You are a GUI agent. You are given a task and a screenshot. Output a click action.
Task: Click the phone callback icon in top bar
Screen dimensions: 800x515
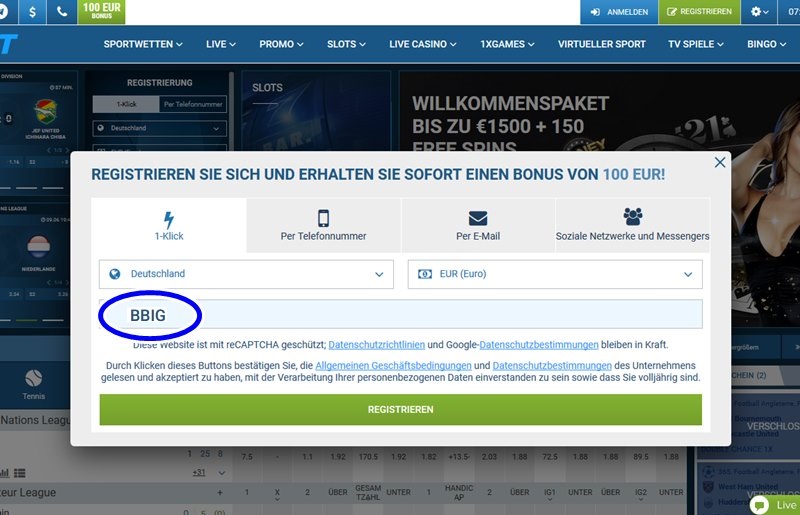62,12
